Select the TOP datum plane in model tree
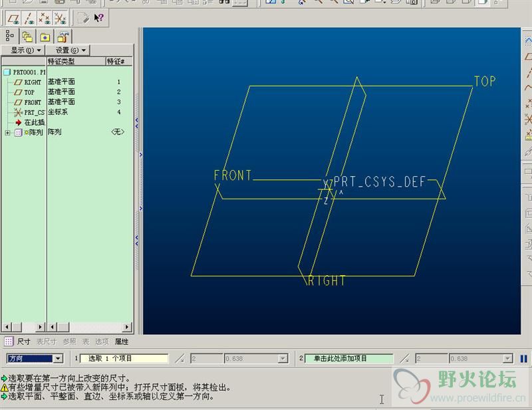 coord(25,92)
